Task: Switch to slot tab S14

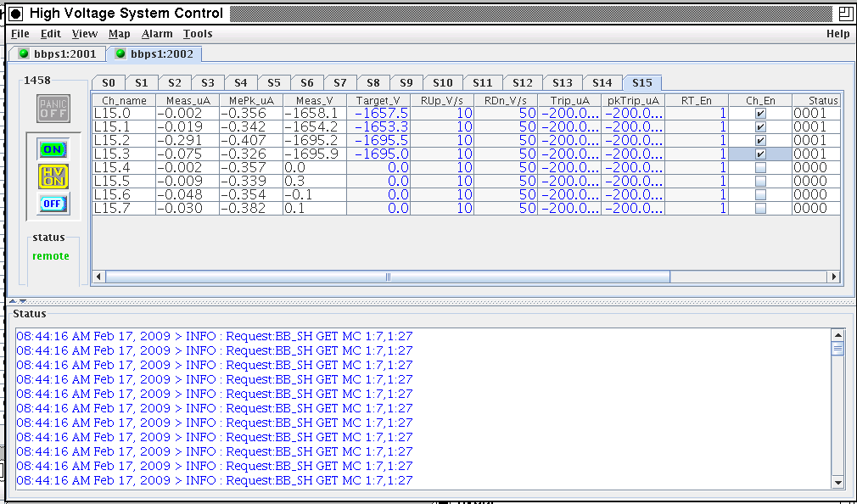Action: point(602,82)
